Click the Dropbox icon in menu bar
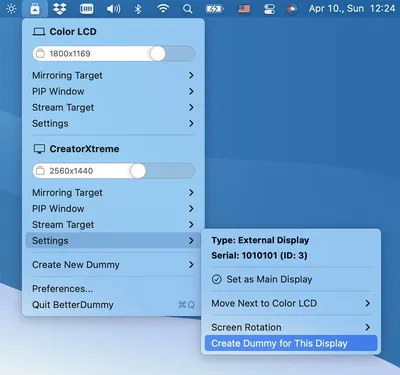The image size is (400, 375). (60, 9)
